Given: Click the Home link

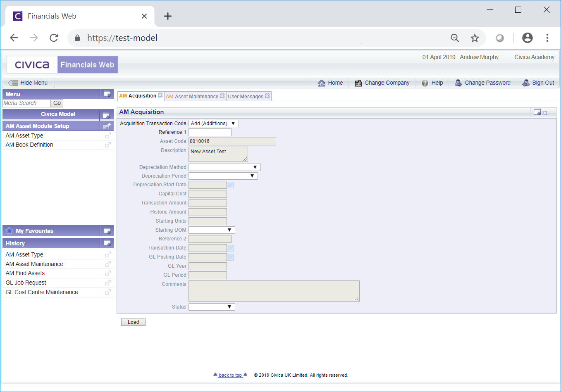Looking at the screenshot, I should click(x=335, y=83).
